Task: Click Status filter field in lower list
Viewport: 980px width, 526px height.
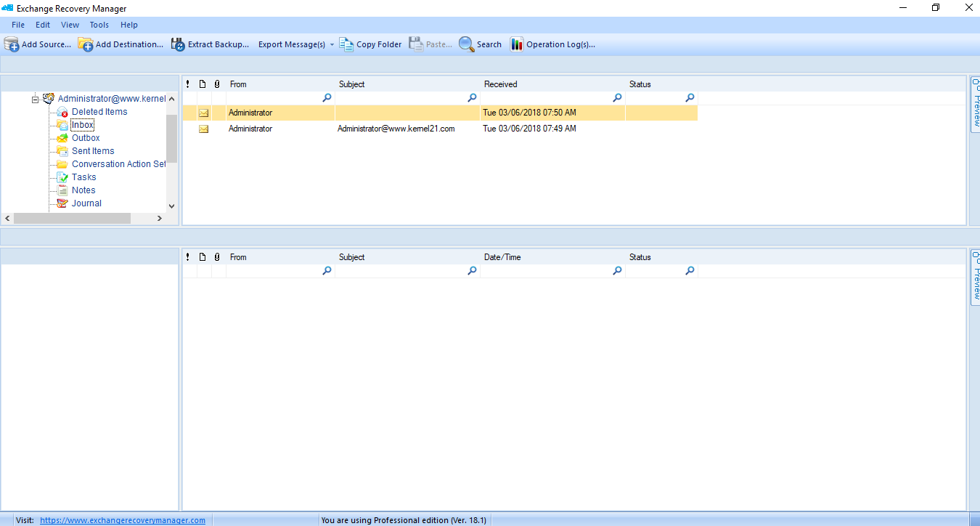Action: [661, 270]
